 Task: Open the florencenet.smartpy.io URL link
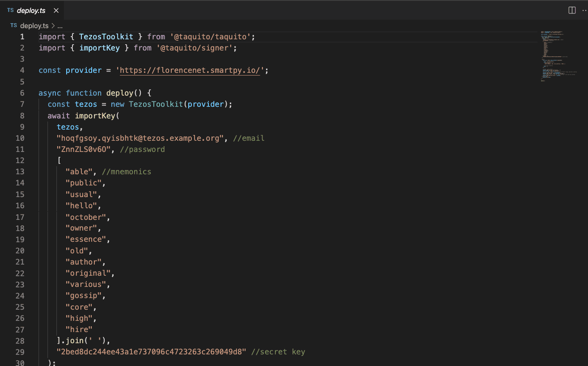(x=190, y=71)
